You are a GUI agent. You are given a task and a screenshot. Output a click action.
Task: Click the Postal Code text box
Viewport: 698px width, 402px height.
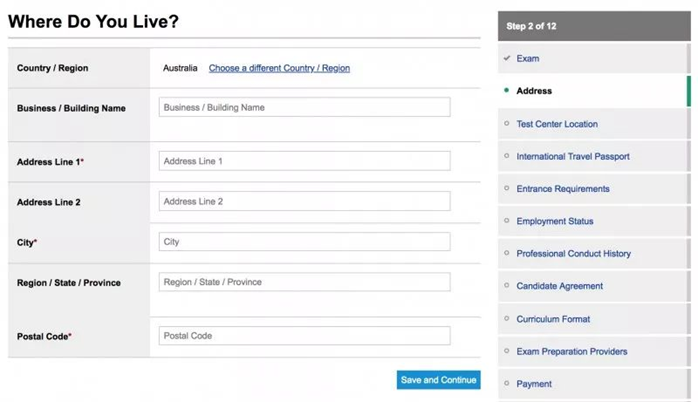[304, 336]
